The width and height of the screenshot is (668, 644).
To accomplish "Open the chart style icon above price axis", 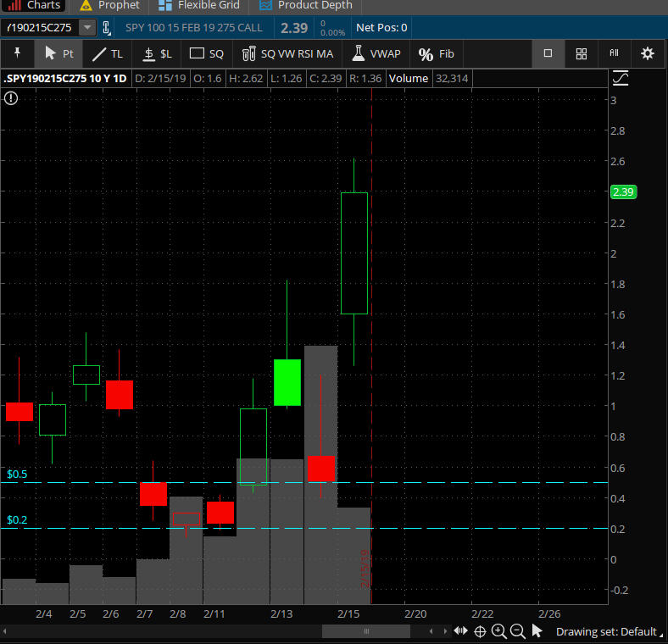I will pos(621,79).
